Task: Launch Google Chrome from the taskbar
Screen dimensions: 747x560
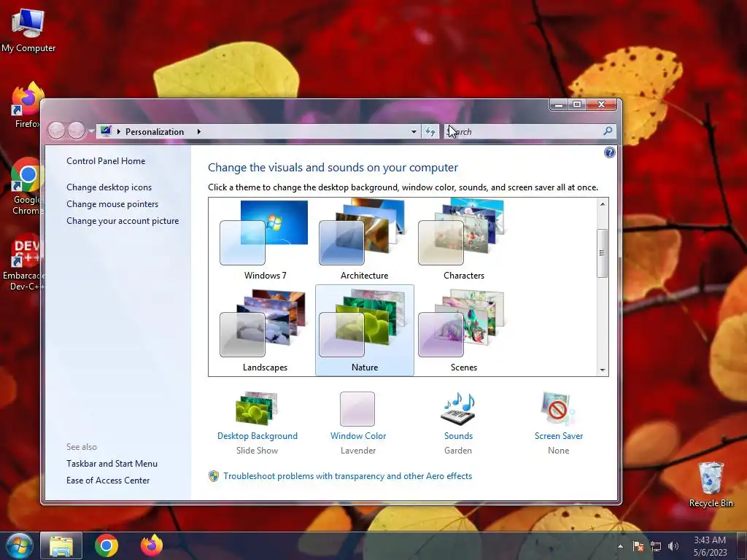Action: click(x=107, y=545)
